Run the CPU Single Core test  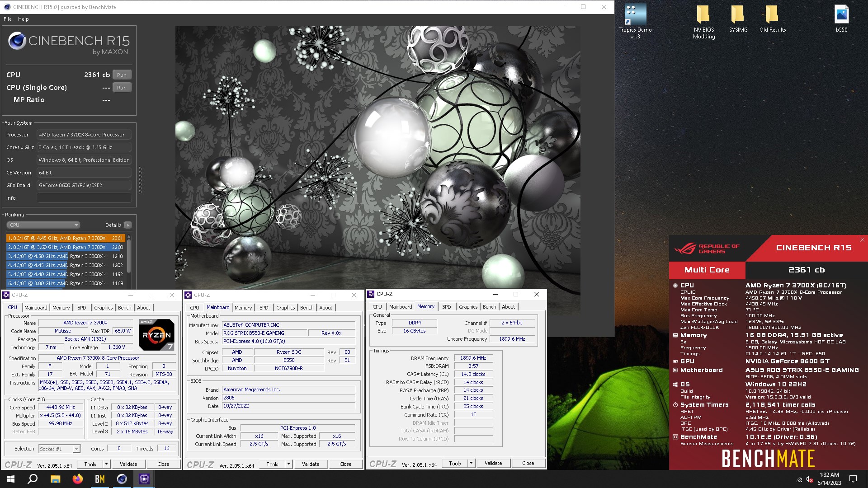(122, 88)
